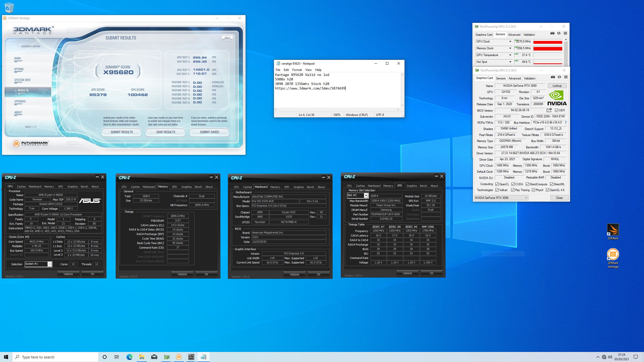
Task: Open hamburger menu in GPU-Z Sensors window
Action: [x=565, y=33]
